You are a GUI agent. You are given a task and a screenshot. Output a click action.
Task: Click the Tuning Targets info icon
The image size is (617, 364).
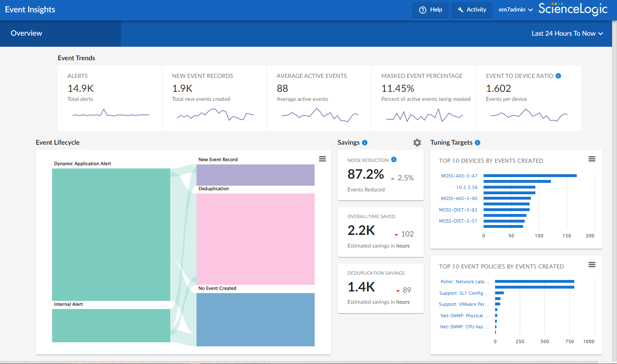coord(477,142)
